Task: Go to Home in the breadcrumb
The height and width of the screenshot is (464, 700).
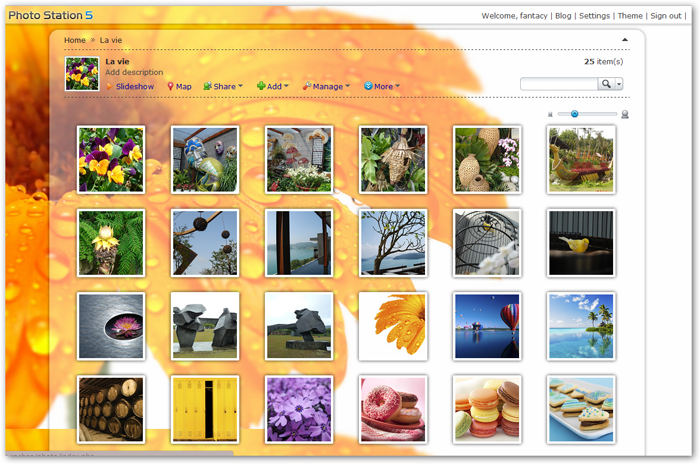Action: pyautogui.click(x=75, y=40)
